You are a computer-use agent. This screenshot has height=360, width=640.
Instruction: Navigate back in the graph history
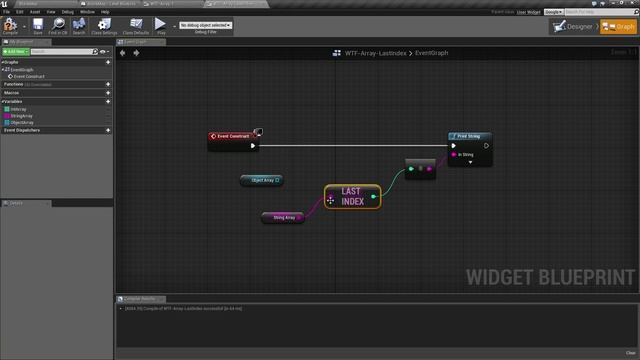point(122,53)
